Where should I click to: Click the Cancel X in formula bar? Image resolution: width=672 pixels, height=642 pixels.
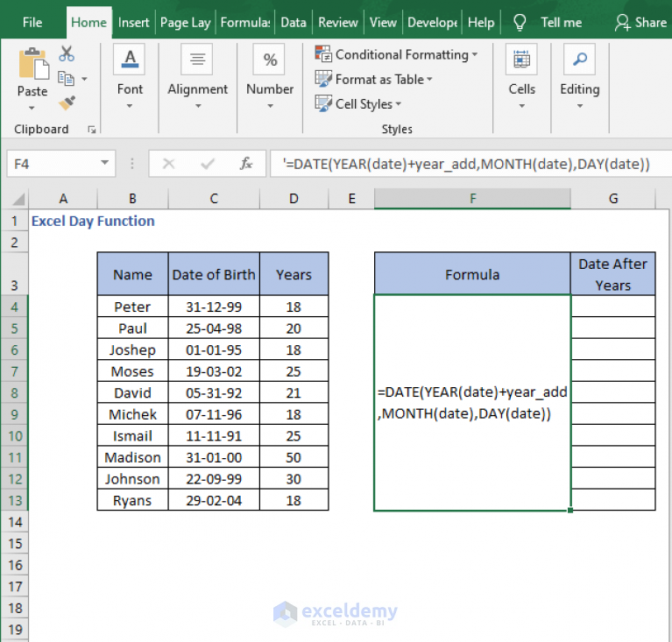point(168,163)
